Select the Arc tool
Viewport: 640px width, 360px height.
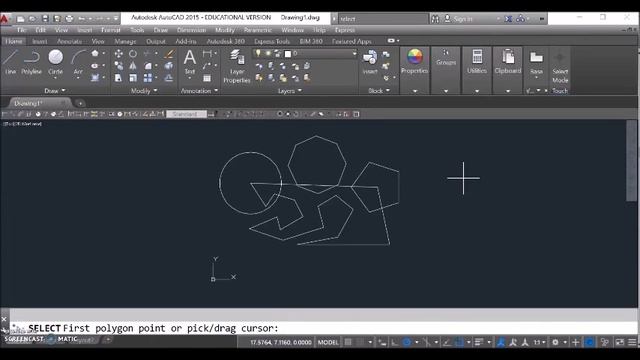click(x=78, y=62)
